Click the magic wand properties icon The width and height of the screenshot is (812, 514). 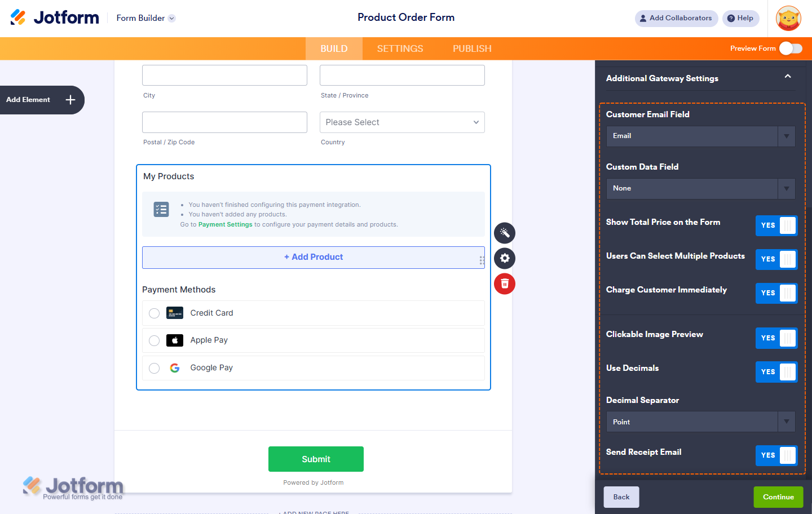(505, 233)
